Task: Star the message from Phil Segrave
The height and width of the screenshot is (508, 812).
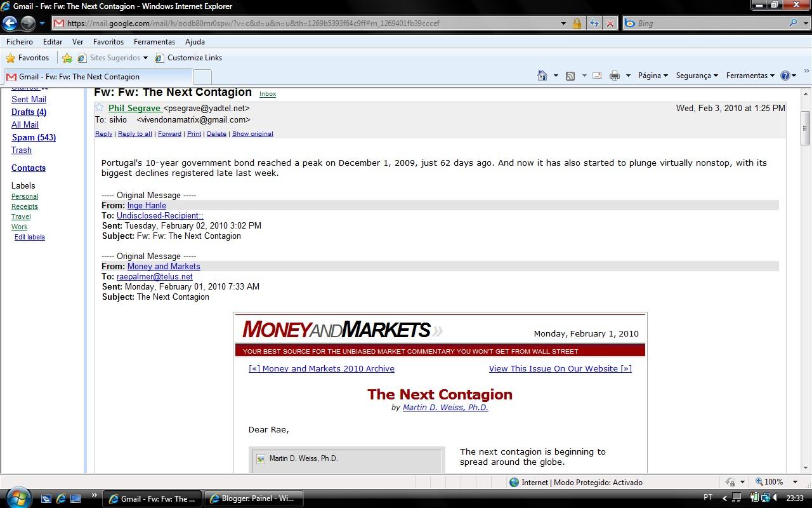Action: pos(100,108)
